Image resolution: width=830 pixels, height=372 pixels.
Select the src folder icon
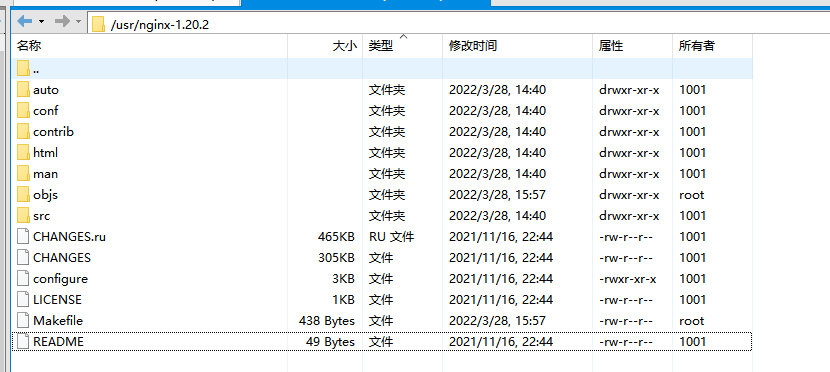point(23,215)
